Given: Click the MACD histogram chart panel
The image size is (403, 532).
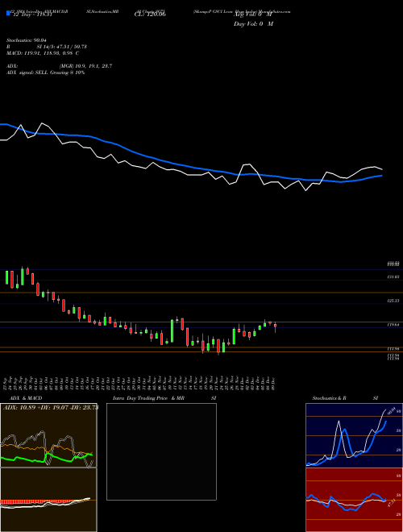Looking at the screenshot, I should pos(48,500).
